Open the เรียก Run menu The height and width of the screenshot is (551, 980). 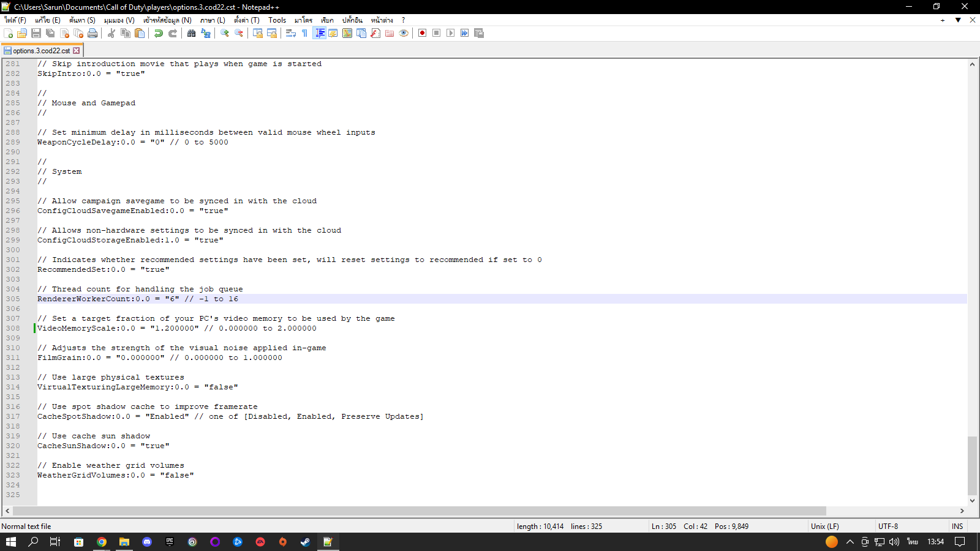coord(327,20)
